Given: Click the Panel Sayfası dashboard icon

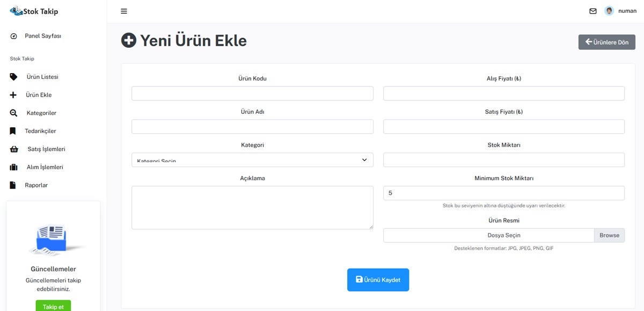Looking at the screenshot, I should point(13,36).
